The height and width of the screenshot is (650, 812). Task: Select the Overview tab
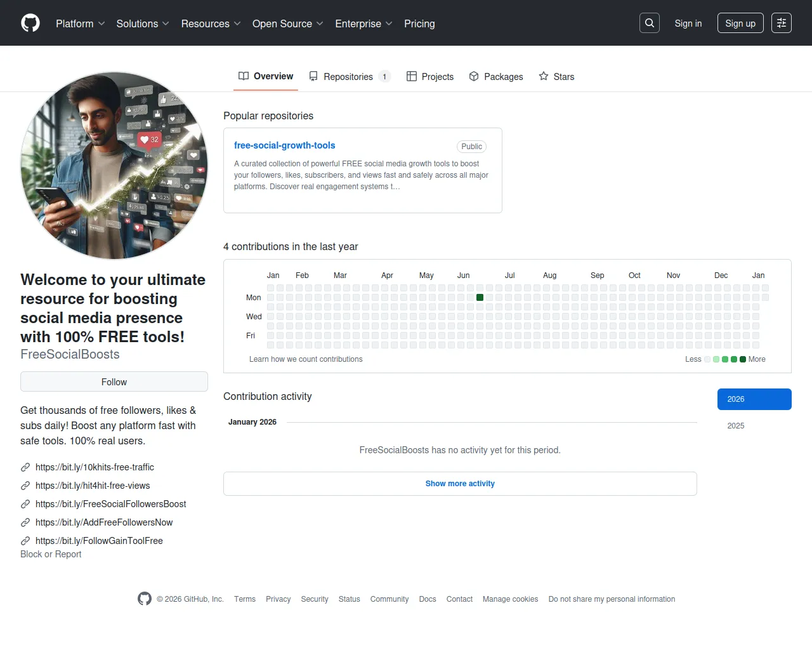click(x=266, y=76)
